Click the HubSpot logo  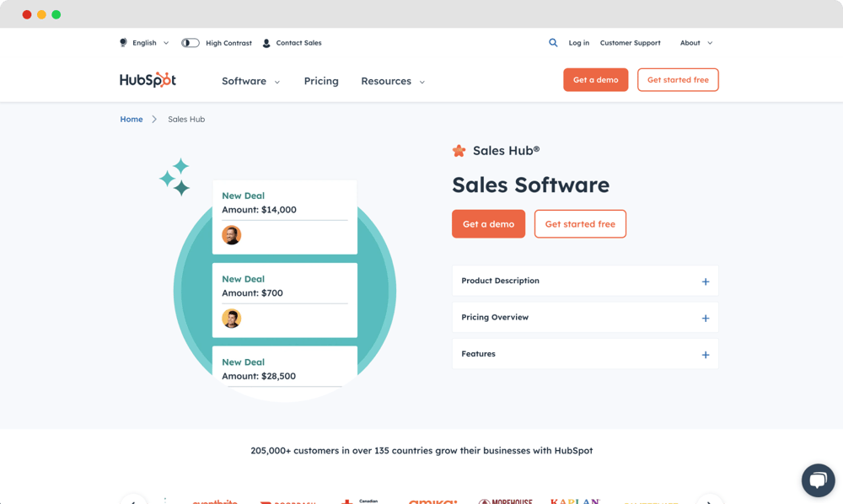148,79
